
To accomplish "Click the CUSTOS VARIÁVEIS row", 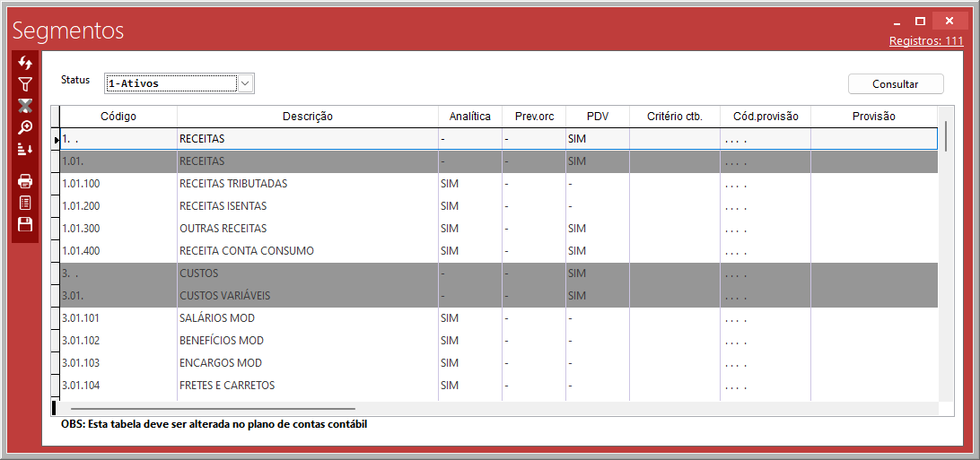I will pos(499,296).
